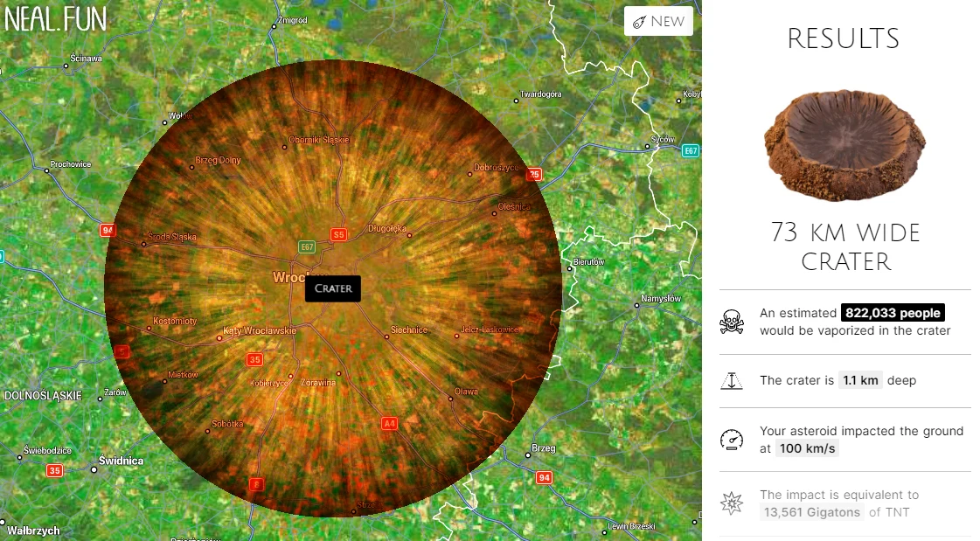Click the red 35 road marker inside crater
Viewport: 980px width, 541px height.
point(254,359)
